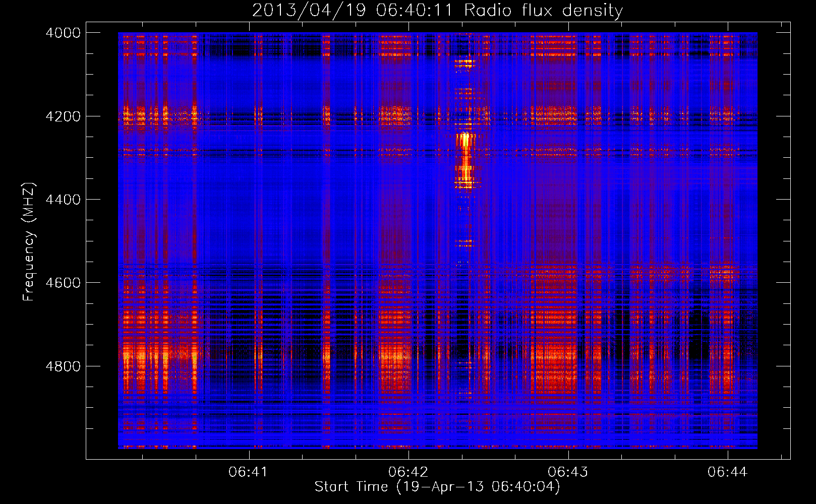Click the 4600 frequency axis label
The height and width of the screenshot is (504, 816).
pos(63,283)
